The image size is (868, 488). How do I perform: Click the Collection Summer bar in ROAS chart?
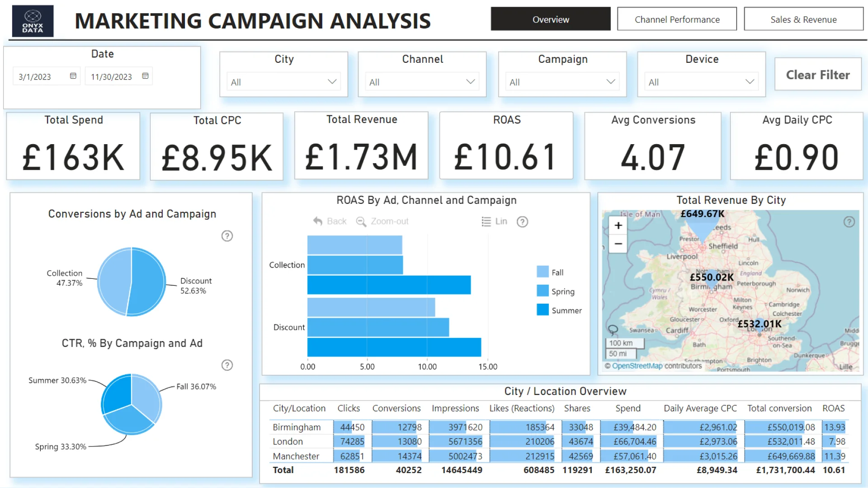[389, 285]
